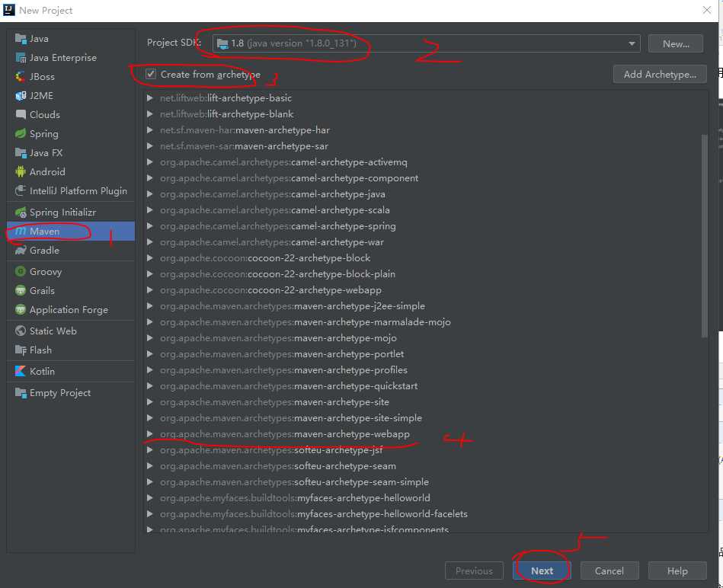Select the Grails icon
The width and height of the screenshot is (723, 588).
point(21,291)
